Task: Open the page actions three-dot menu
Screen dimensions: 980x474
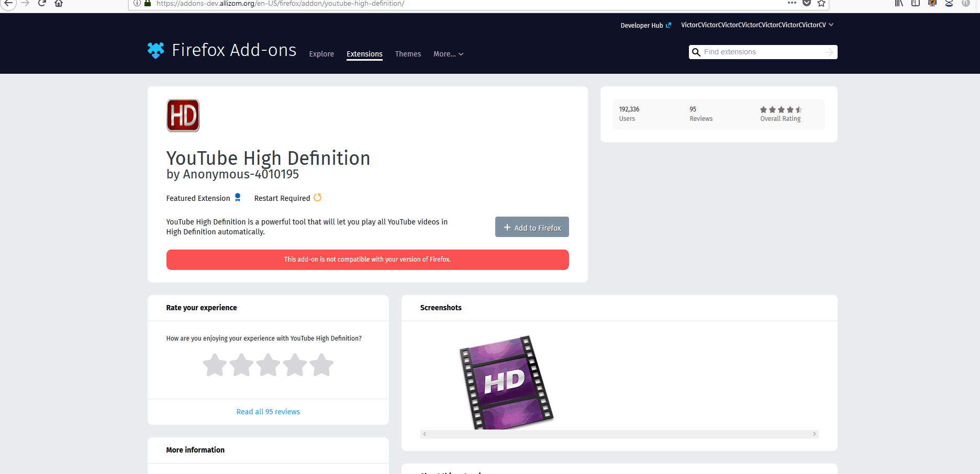Action: coord(792,3)
